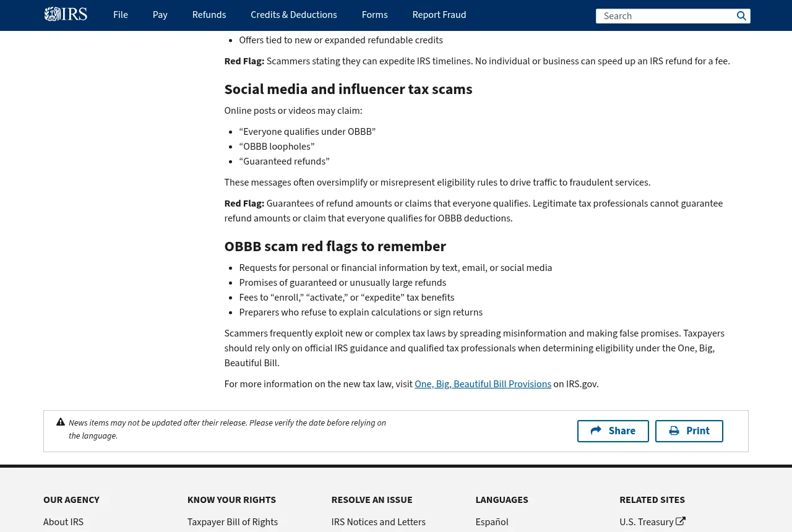792x532 pixels.
Task: Click bullet about preparers who refuse to explain
Action: coord(361,312)
